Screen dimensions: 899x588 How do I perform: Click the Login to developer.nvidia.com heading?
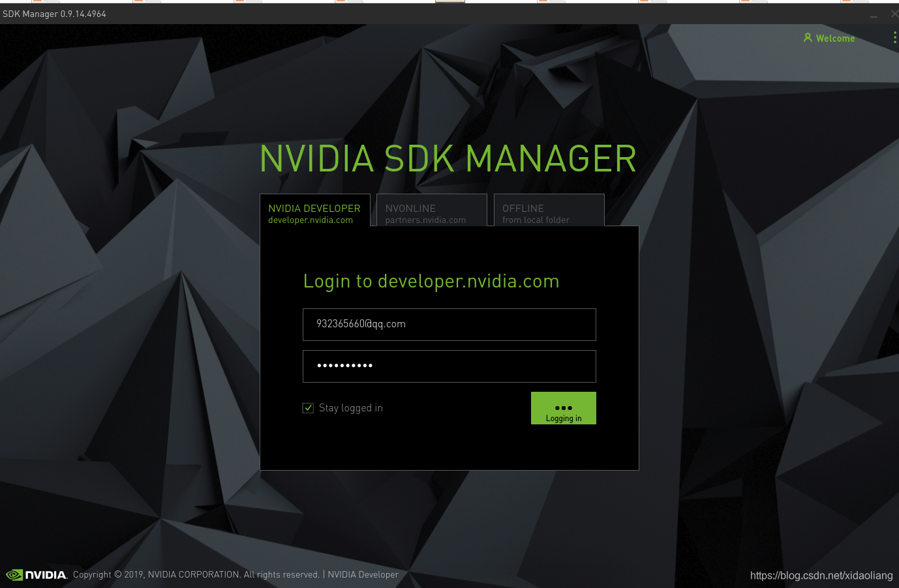point(431,281)
